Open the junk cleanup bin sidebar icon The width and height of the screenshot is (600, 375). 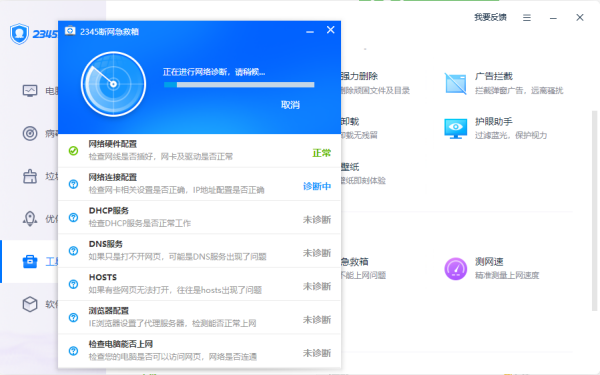pos(30,176)
